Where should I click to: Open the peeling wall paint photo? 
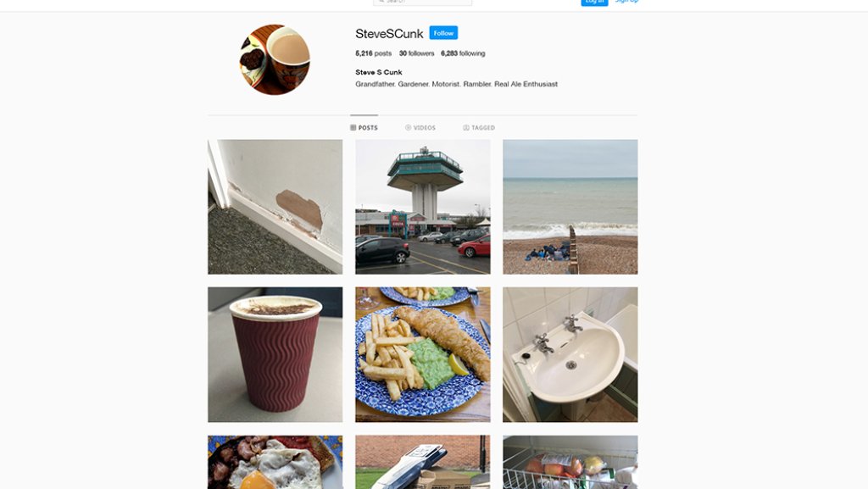click(x=275, y=207)
